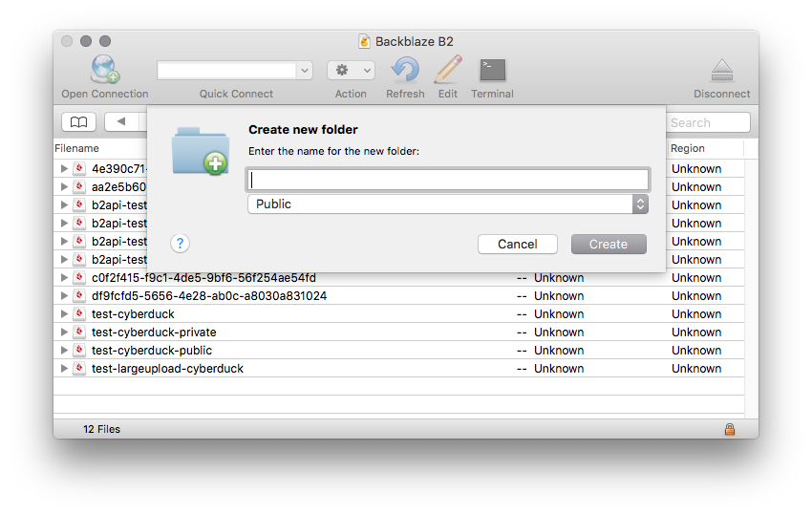Cancel the new folder dialog
812x515 pixels.
518,244
